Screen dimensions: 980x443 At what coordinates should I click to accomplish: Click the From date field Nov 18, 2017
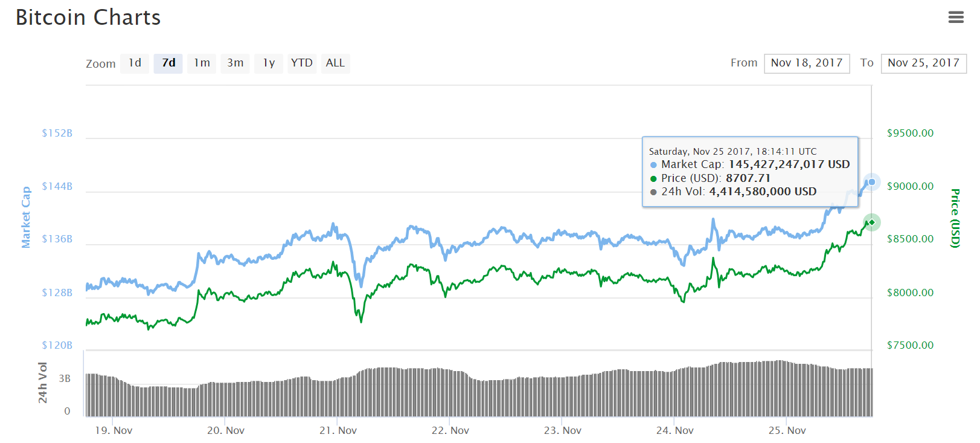(807, 63)
